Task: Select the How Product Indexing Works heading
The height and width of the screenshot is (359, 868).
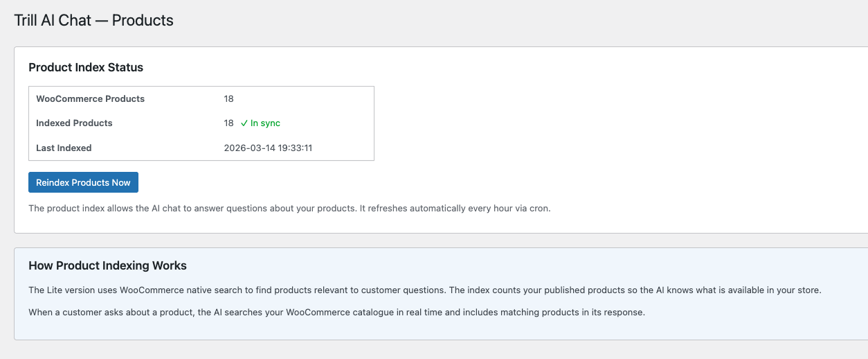Action: (x=107, y=265)
